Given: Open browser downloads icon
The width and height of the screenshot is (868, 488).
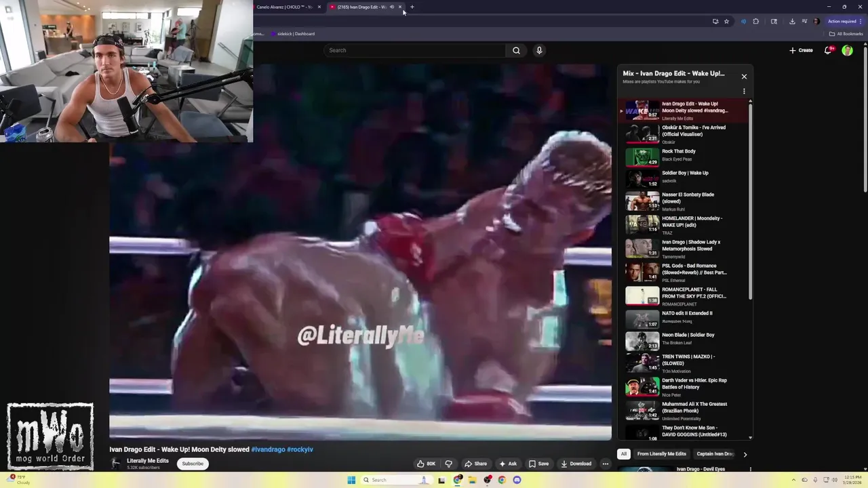Looking at the screenshot, I should 792,21.
